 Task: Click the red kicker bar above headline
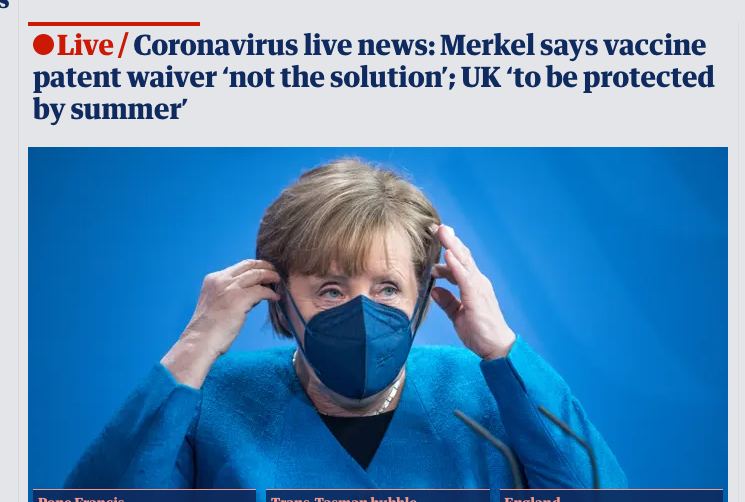(x=114, y=24)
